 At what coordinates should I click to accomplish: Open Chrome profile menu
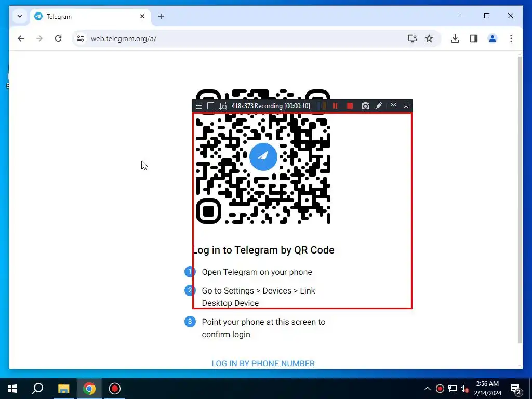click(493, 38)
